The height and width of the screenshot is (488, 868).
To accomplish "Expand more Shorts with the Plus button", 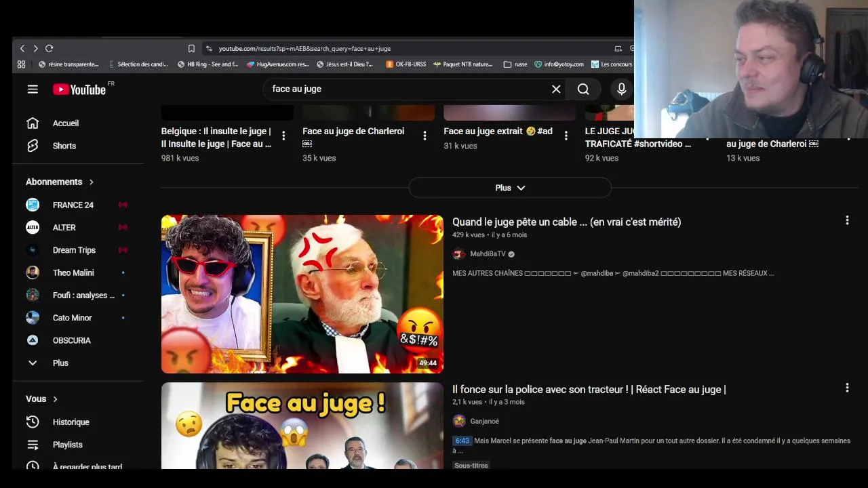I will [x=510, y=188].
